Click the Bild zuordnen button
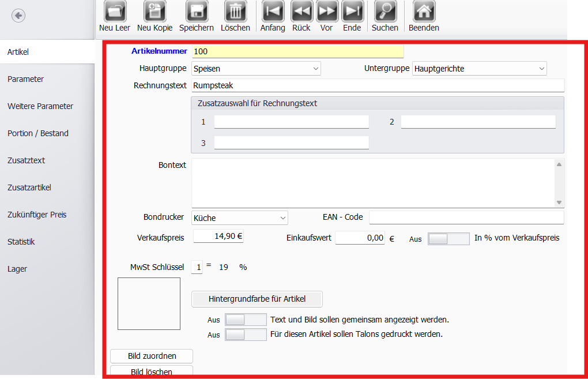588x379 pixels. [x=152, y=356]
